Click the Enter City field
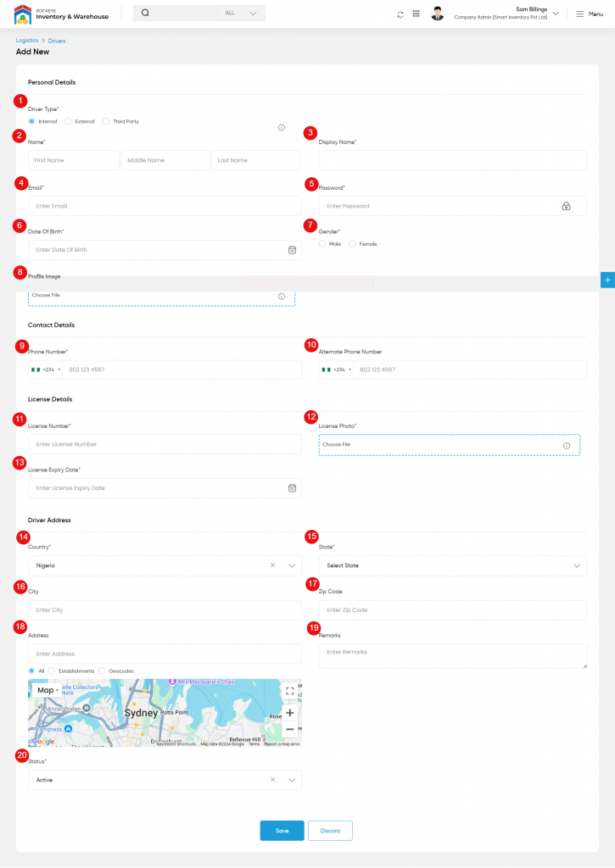The image size is (615, 868). coord(165,610)
